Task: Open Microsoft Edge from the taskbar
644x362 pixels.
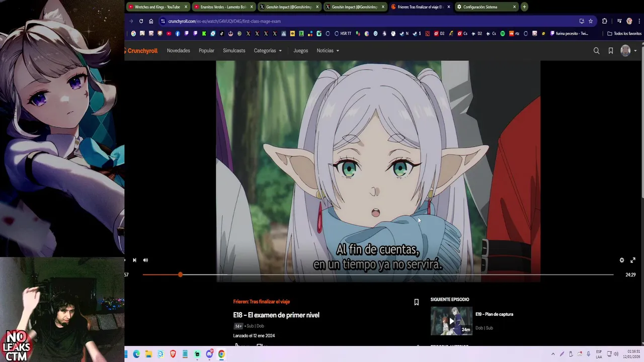Action: click(136, 354)
